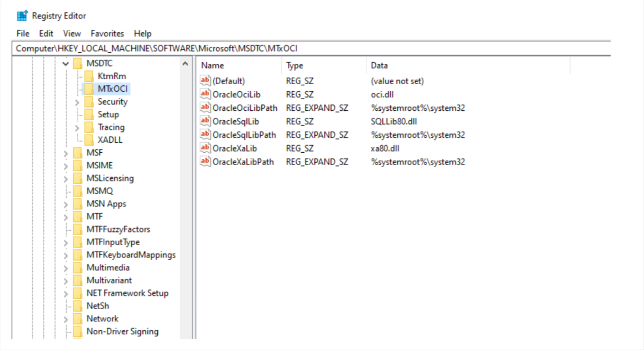The image size is (644, 350).
Task: Click the folder icon for KtmRm key
Action: click(x=89, y=76)
